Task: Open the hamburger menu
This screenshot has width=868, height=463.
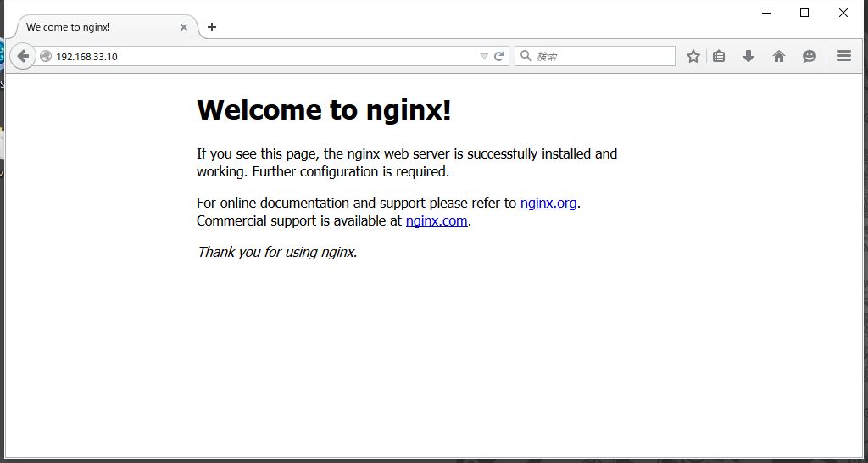Action: pos(844,56)
